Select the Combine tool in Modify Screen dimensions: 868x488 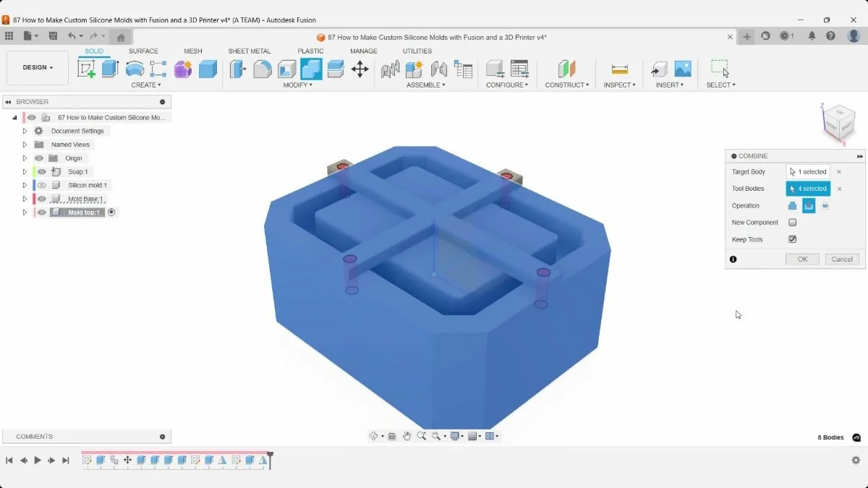311,69
